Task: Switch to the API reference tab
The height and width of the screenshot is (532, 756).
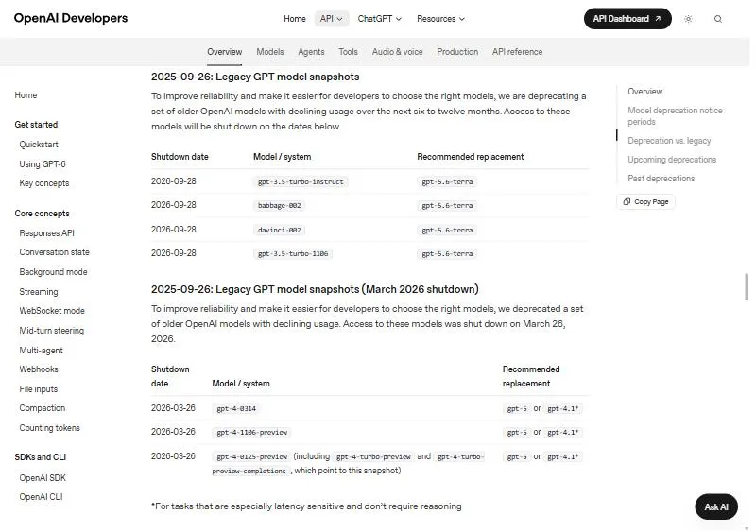Action: pyautogui.click(x=517, y=52)
